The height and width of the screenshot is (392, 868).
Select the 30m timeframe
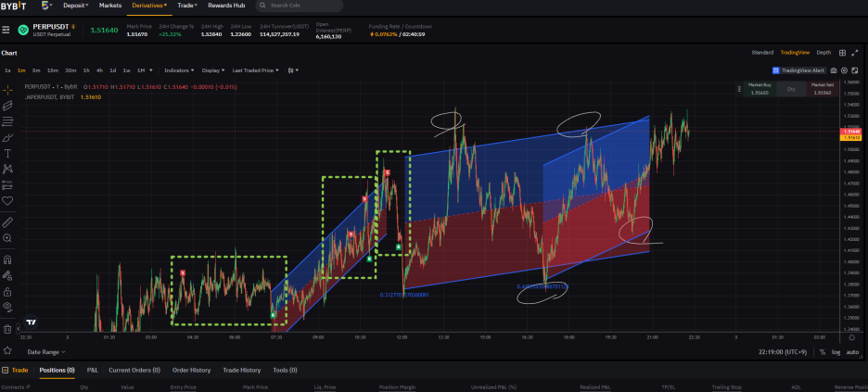[70, 70]
